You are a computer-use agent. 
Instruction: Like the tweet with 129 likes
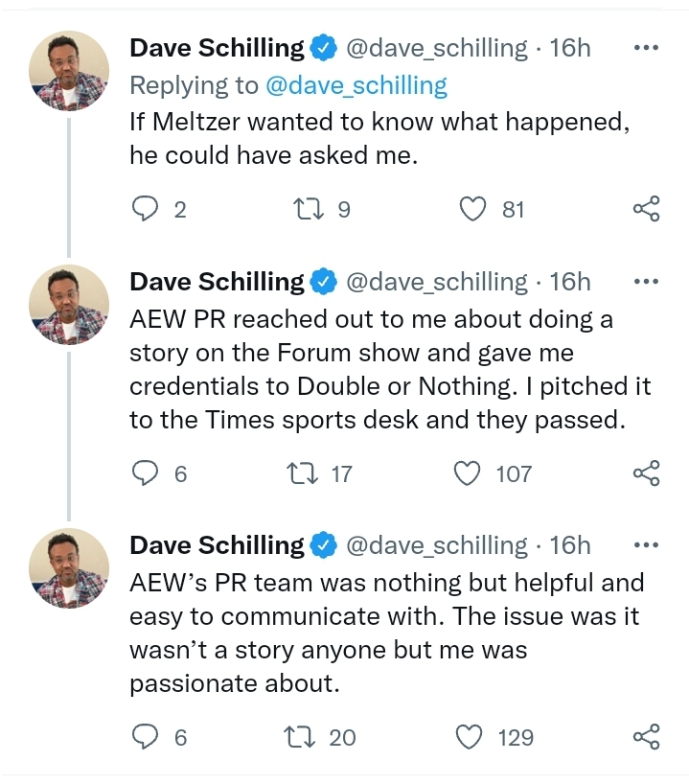coord(469,737)
